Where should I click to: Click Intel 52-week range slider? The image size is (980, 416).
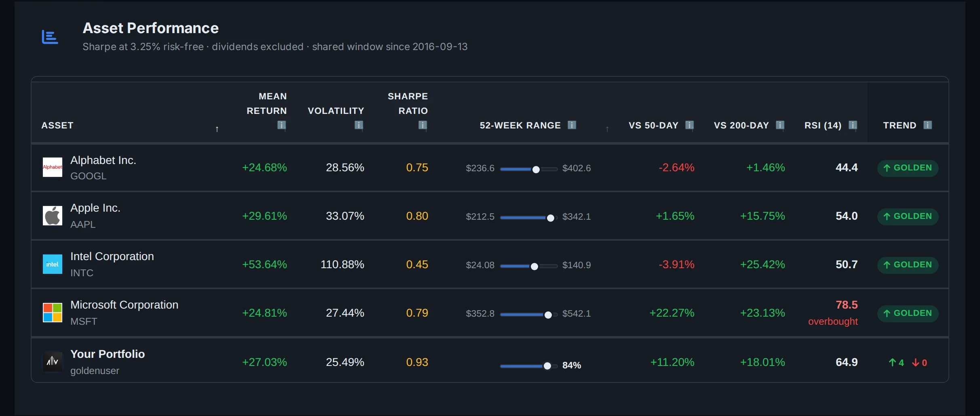click(x=529, y=266)
